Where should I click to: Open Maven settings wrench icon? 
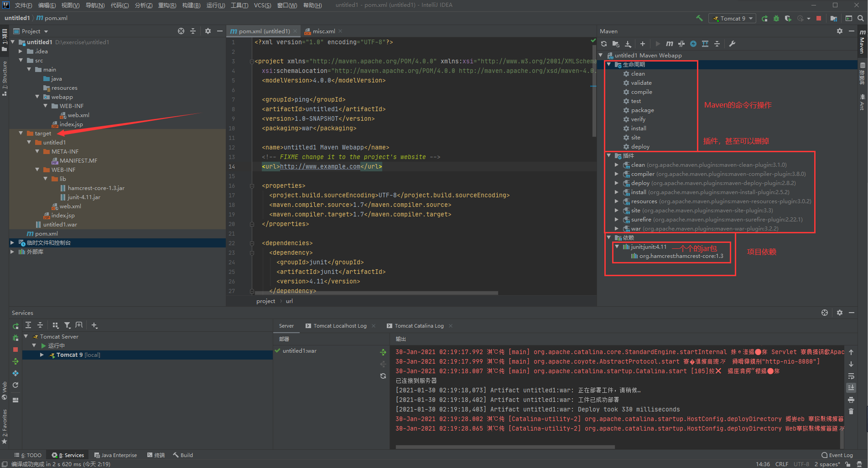click(x=732, y=44)
